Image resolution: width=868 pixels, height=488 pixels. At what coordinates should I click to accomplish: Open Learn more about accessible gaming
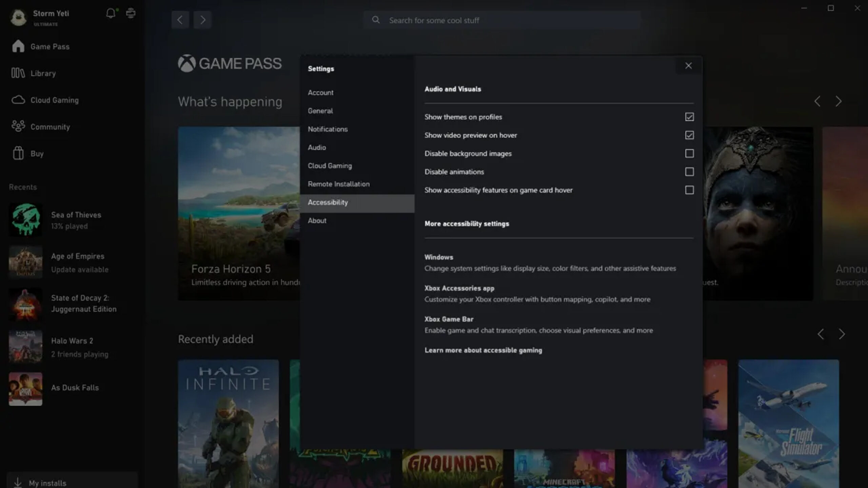click(x=483, y=350)
